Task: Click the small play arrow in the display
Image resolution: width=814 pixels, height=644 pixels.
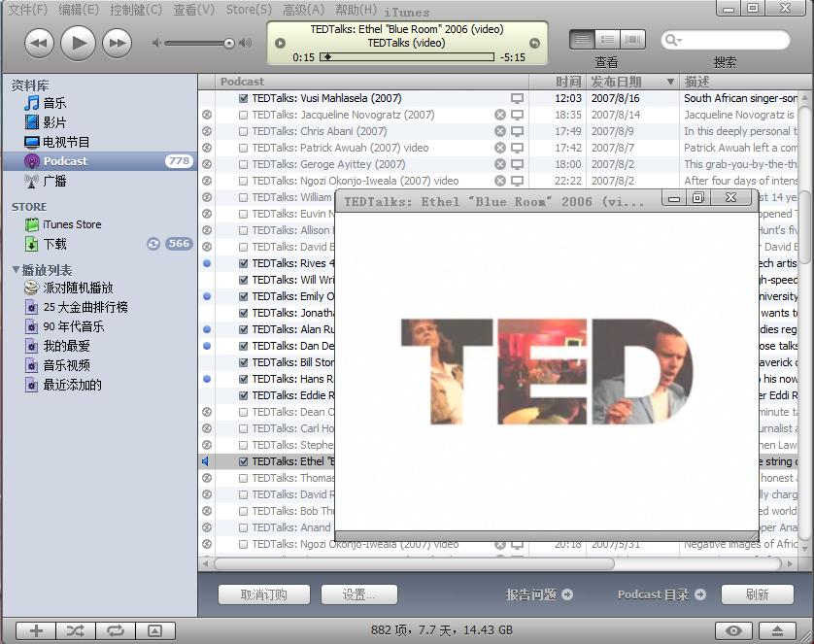Action: tap(280, 43)
